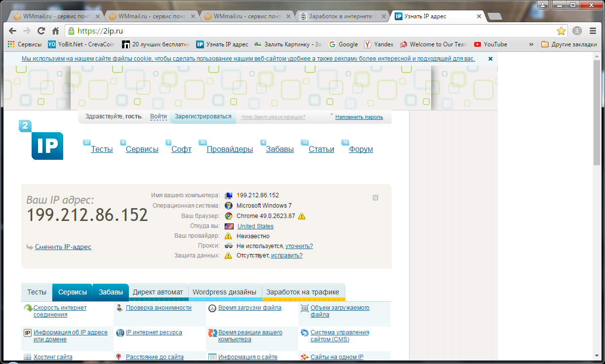Open the browser home page icon

pyautogui.click(x=56, y=31)
